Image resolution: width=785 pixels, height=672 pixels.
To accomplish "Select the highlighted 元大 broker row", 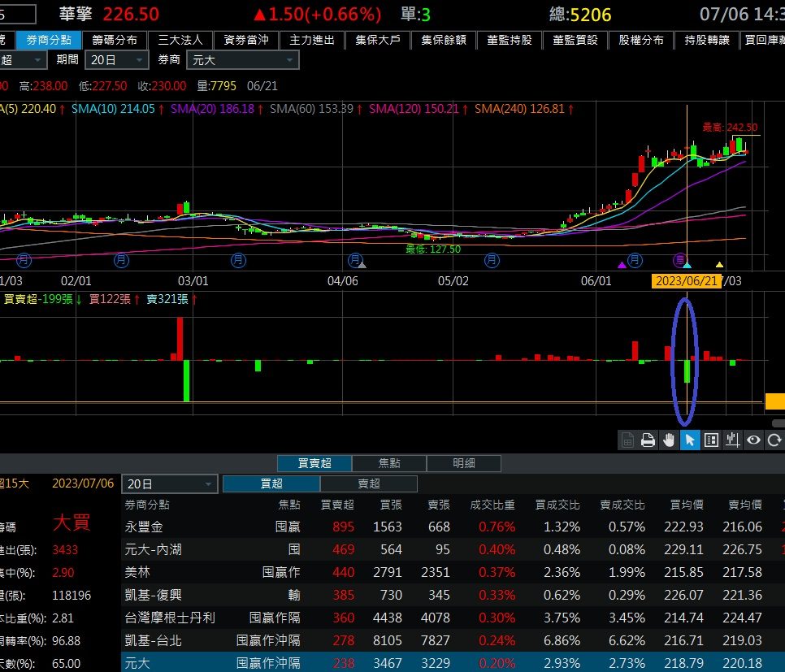I will pos(453,662).
